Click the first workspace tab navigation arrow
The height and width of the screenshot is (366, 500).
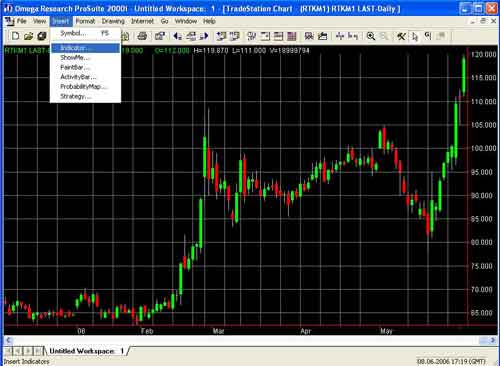8,351
